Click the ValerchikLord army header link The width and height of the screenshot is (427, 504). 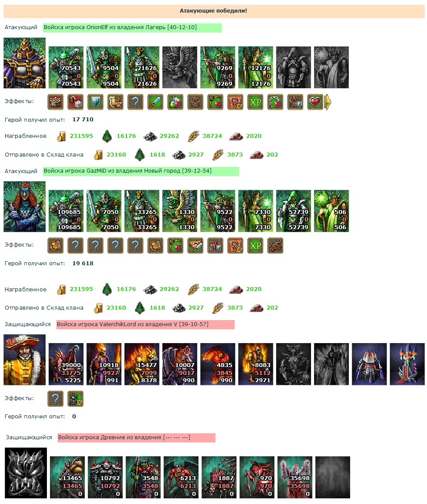(x=145, y=325)
